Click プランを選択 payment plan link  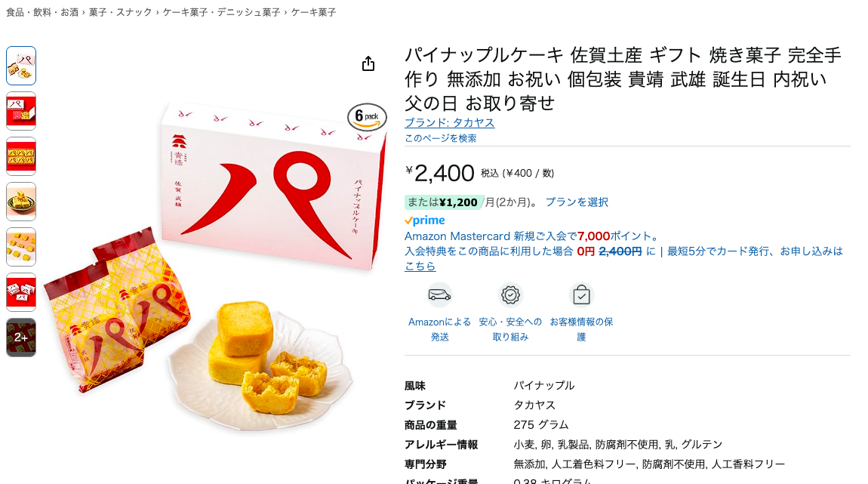(x=576, y=202)
